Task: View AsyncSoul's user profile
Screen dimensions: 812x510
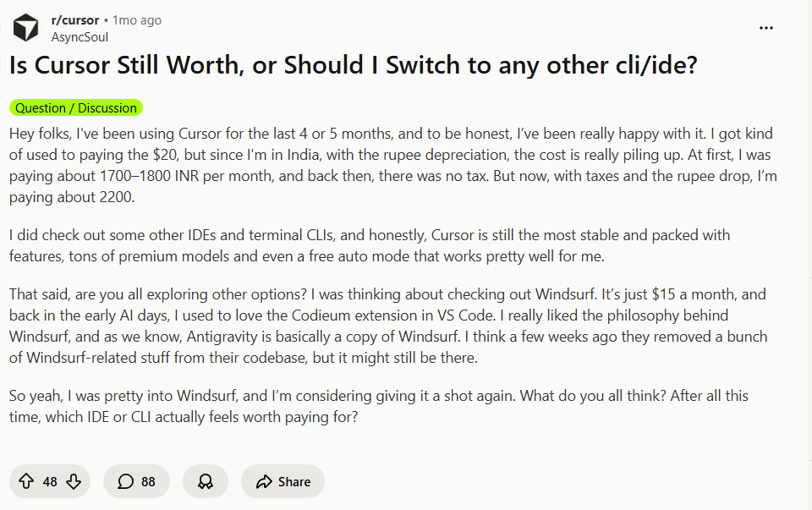Action: (x=79, y=37)
